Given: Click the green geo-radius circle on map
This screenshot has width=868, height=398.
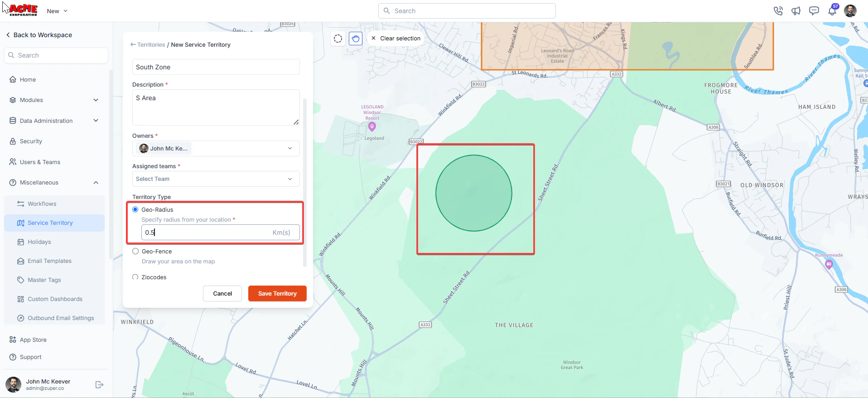Looking at the screenshot, I should (474, 193).
